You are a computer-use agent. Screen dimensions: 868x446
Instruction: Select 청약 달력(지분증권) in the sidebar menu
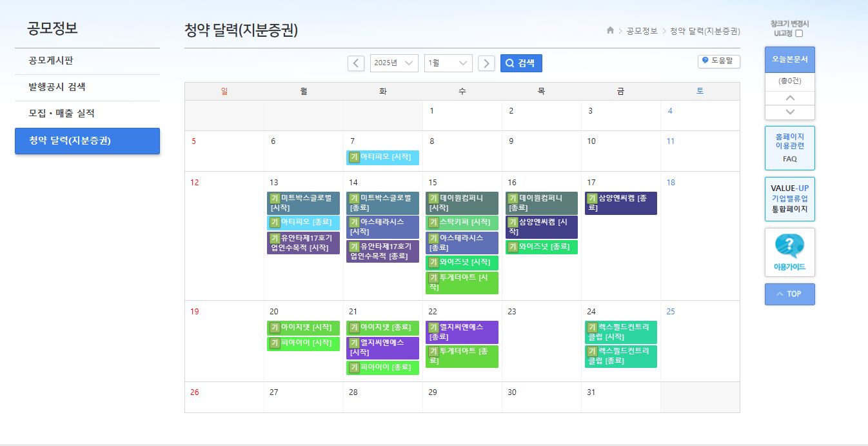tap(87, 141)
